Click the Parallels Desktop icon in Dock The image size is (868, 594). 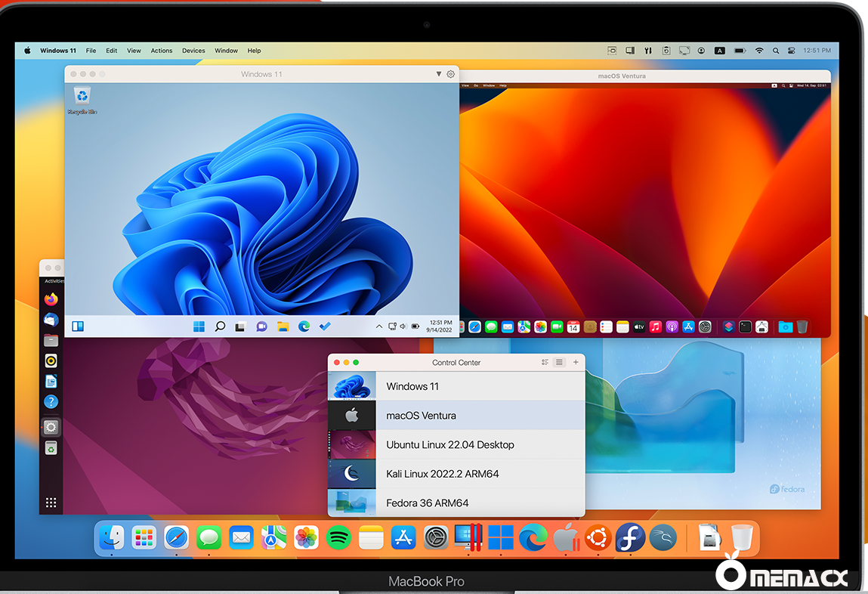[468, 538]
